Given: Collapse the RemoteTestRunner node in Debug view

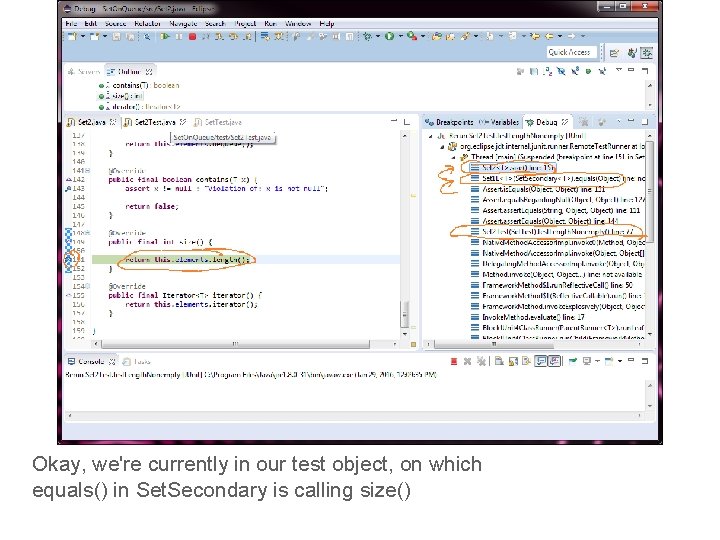Looking at the screenshot, I should coord(442,146).
